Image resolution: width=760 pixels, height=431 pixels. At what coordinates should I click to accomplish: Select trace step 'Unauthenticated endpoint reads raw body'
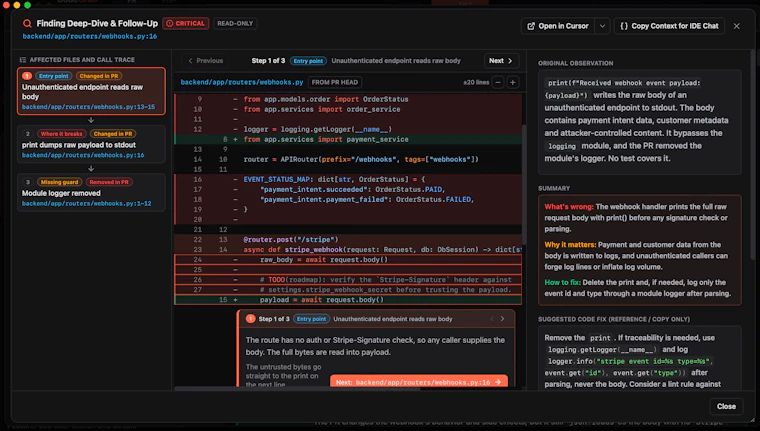tap(91, 91)
